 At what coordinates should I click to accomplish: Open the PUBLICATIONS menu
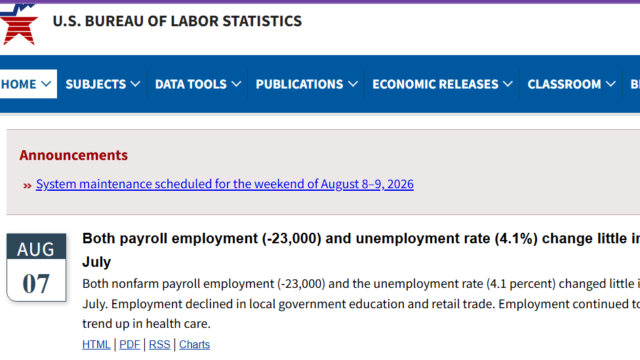click(299, 84)
